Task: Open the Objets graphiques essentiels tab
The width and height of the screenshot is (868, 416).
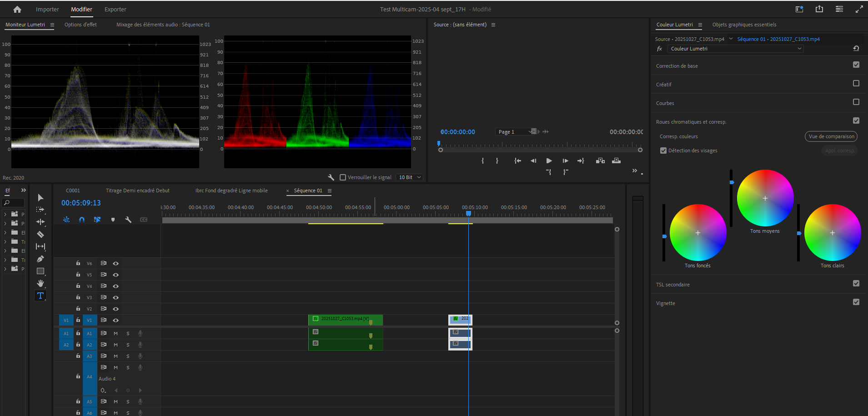Action: [744, 25]
